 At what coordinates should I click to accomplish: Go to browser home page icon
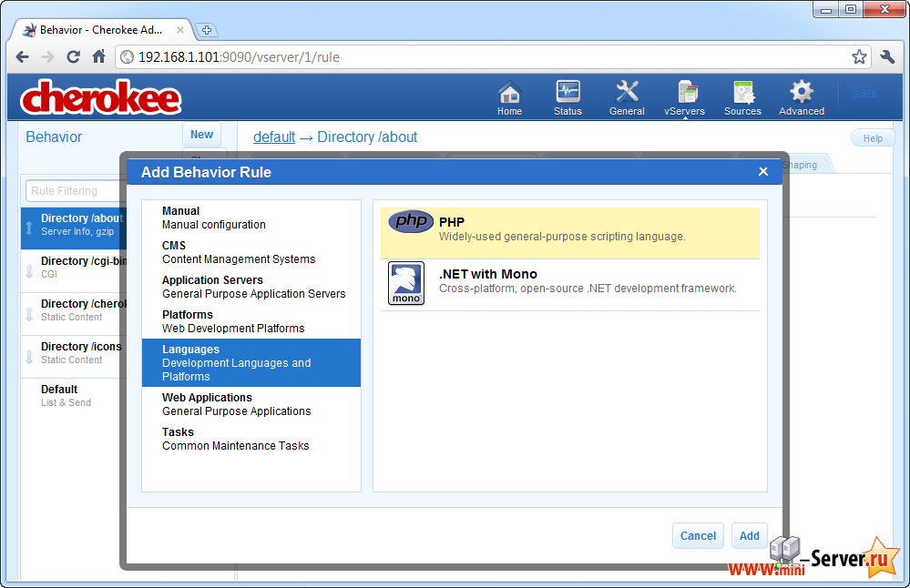99,56
